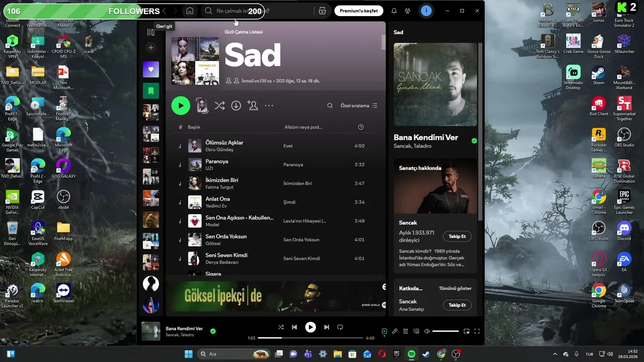Image resolution: width=644 pixels, height=362 pixels.
Task: Follow Sancak Ana Sanatçı via Takip Et
Action: click(457, 305)
